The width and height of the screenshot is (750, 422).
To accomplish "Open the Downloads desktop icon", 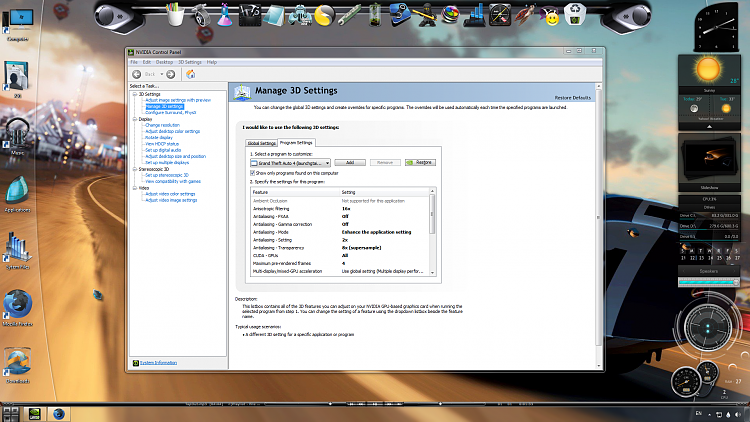I will pyautogui.click(x=18, y=366).
